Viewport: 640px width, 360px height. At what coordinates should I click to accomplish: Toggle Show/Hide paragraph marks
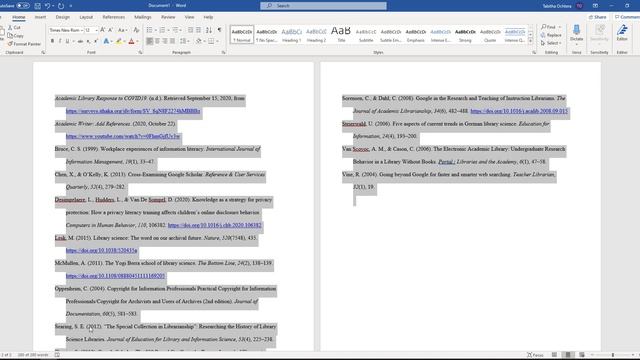click(x=219, y=30)
